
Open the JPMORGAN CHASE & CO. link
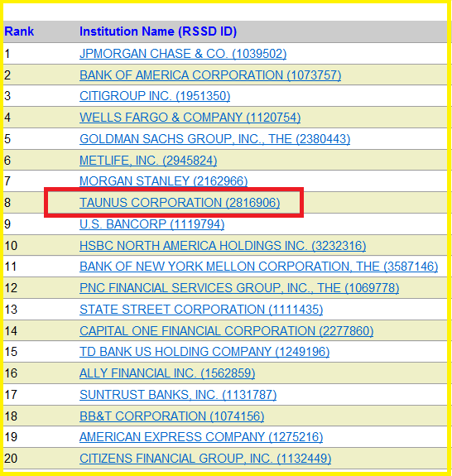click(x=183, y=54)
